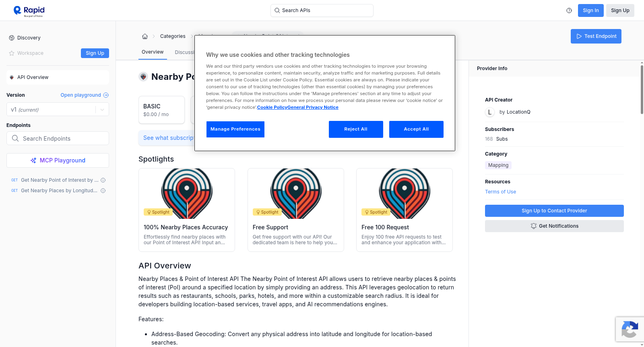
Task: Click Get Notifications button
Action: coord(554,226)
